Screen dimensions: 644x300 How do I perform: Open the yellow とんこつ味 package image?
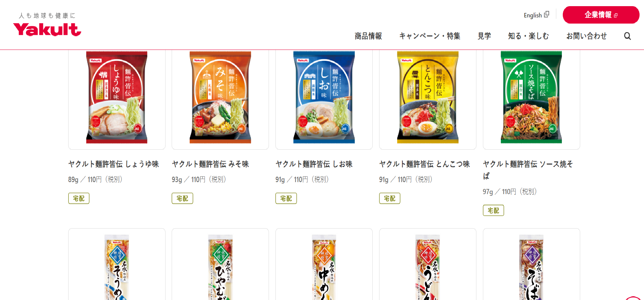tap(428, 97)
